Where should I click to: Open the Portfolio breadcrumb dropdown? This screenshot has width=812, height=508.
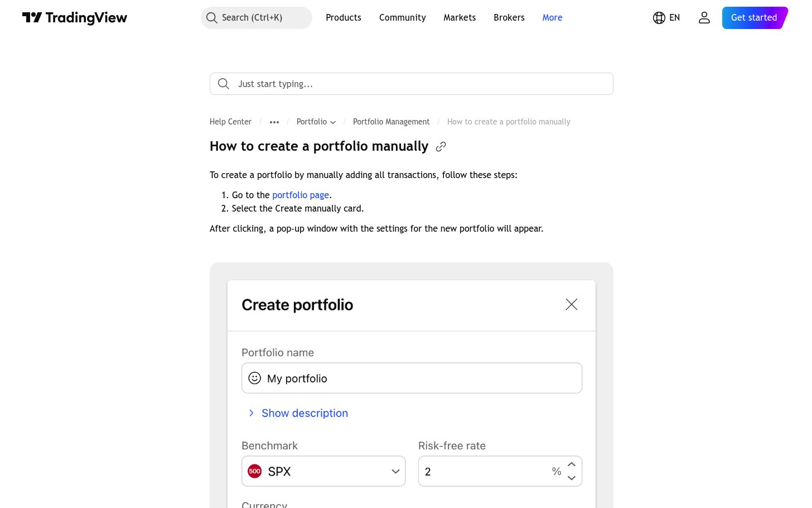click(316, 122)
